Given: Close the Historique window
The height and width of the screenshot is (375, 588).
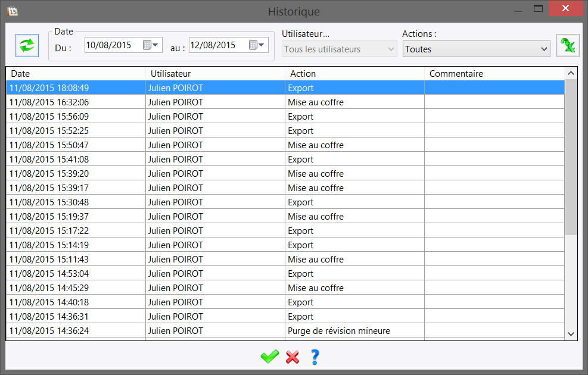Looking at the screenshot, I should [565, 8].
